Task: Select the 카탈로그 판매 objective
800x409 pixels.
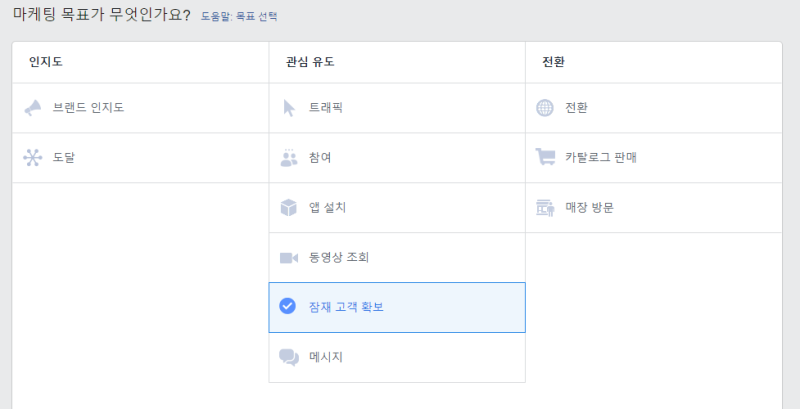Action: click(x=600, y=157)
